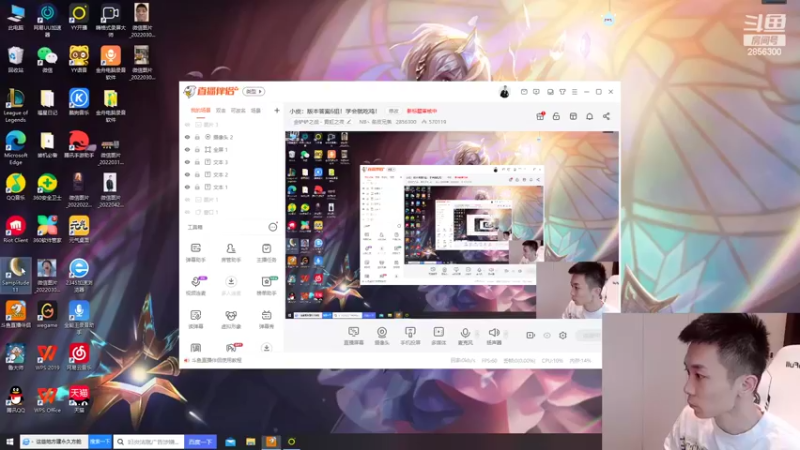800x450 pixels.
Task: Open the skin (shirt) icon in the title bar
Action: pos(562,92)
